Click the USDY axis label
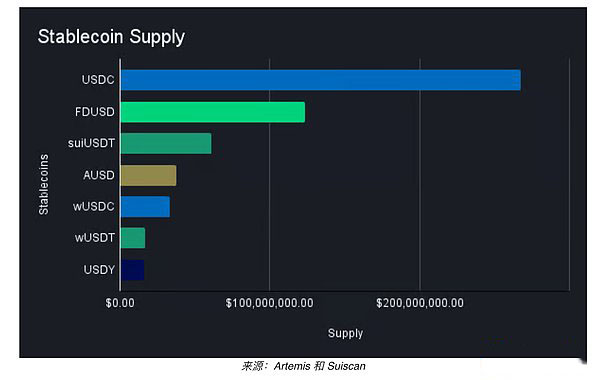This screenshot has height=380, width=600. point(99,270)
